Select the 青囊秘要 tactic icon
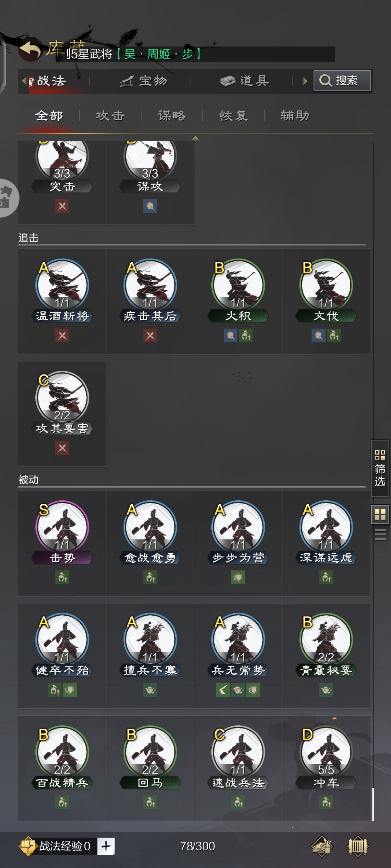 coord(326,640)
